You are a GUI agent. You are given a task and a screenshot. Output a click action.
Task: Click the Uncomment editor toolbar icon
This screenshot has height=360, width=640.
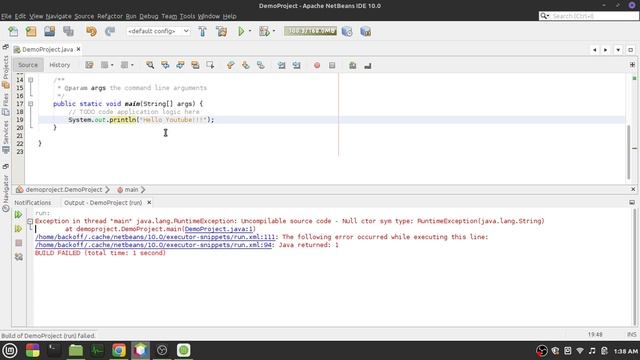pos(368,65)
